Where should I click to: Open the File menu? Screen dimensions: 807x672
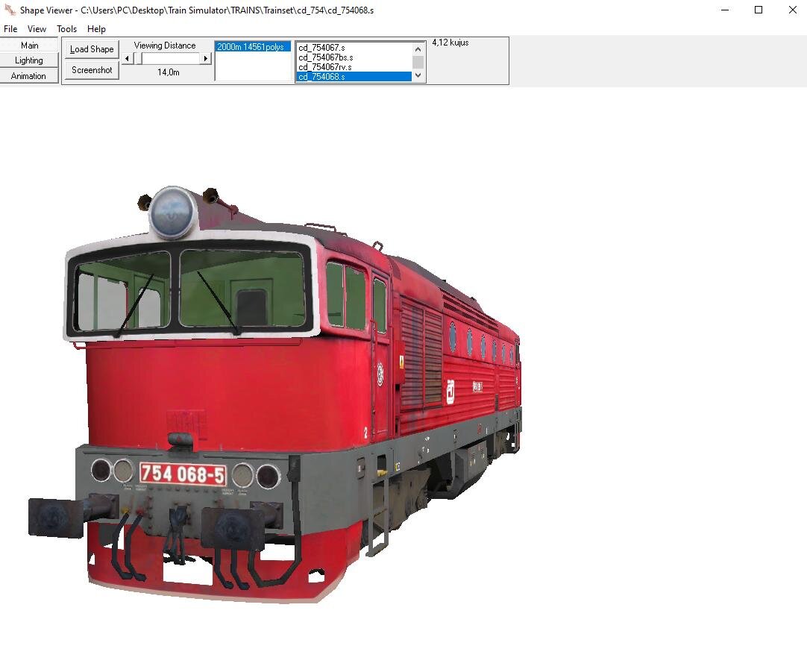click(x=10, y=28)
